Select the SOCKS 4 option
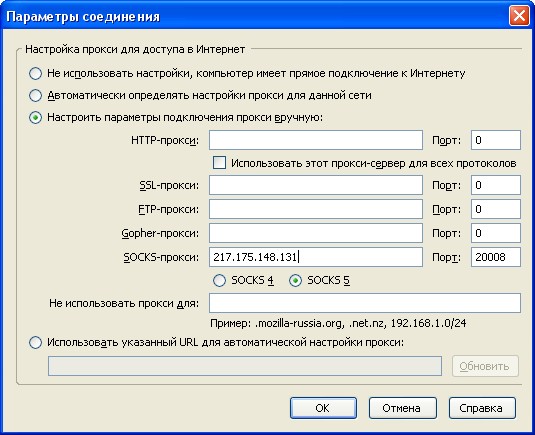The width and height of the screenshot is (535, 435). [x=219, y=280]
